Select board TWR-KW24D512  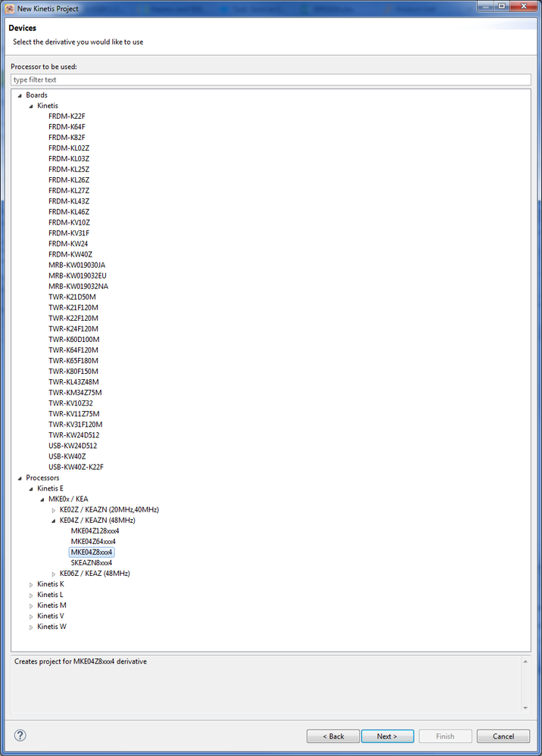click(x=73, y=434)
